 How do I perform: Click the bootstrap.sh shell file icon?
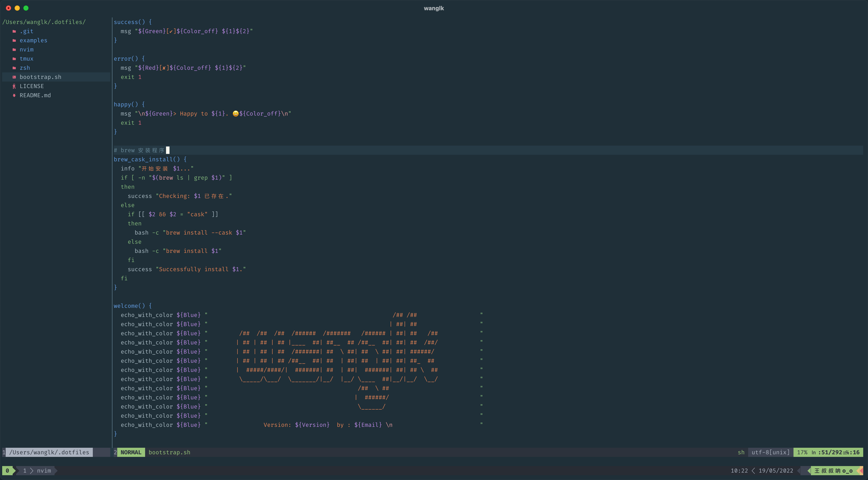pyautogui.click(x=14, y=77)
